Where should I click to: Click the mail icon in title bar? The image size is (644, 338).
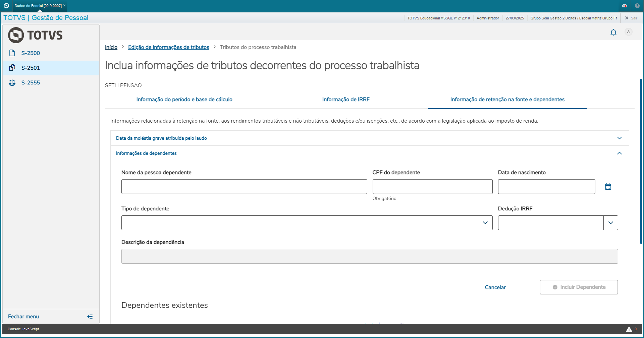(624, 6)
